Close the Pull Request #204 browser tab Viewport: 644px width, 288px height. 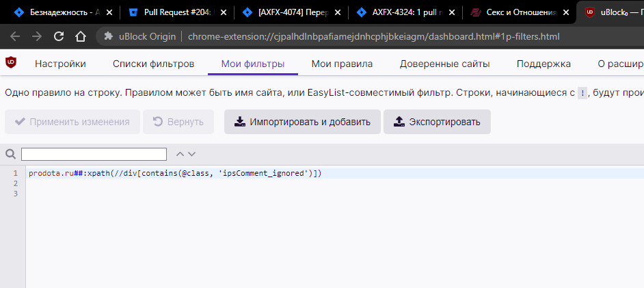click(x=223, y=12)
